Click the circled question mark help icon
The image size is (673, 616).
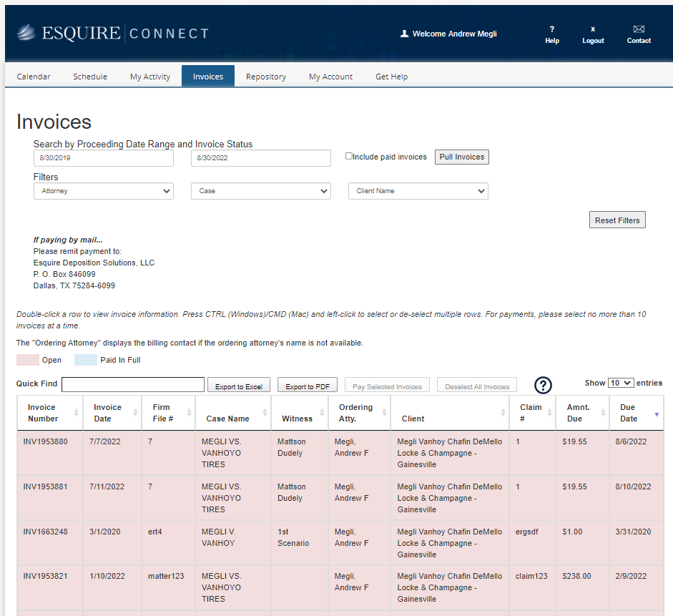pyautogui.click(x=544, y=385)
